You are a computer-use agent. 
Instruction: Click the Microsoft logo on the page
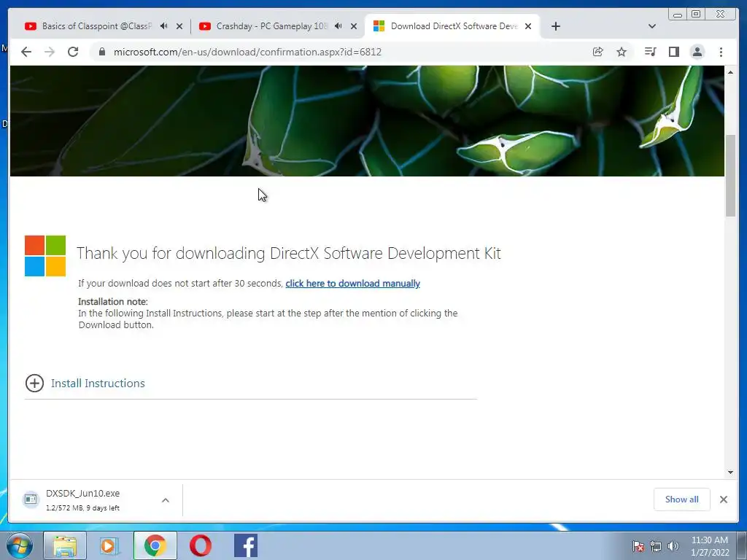tap(45, 256)
